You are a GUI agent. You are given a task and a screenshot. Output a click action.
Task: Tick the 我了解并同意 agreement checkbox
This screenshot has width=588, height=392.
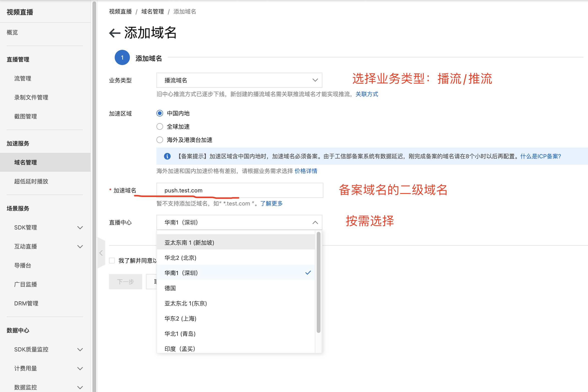[x=112, y=261]
